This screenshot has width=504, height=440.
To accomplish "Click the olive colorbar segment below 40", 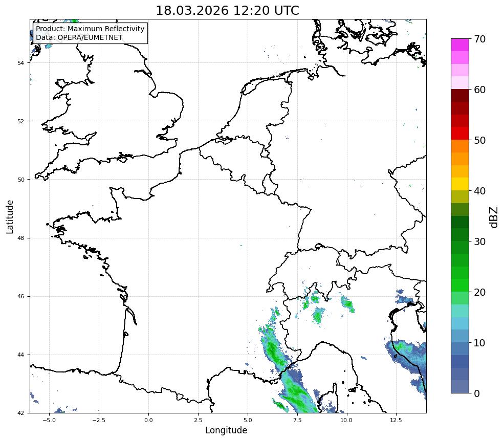I will click(460, 196).
